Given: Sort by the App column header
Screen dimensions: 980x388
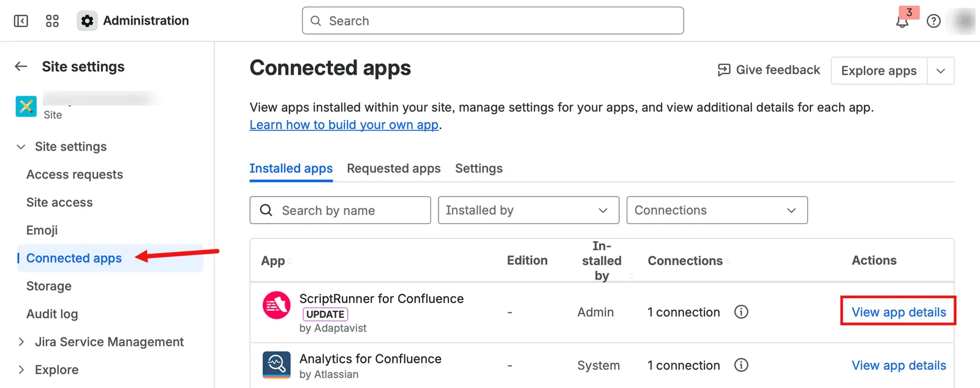Looking at the screenshot, I should click(273, 261).
